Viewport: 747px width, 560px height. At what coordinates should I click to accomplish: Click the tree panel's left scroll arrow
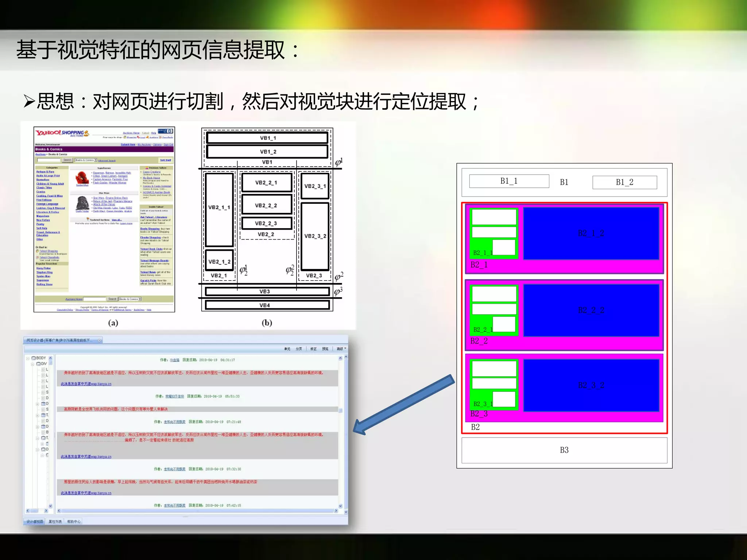click(x=28, y=511)
